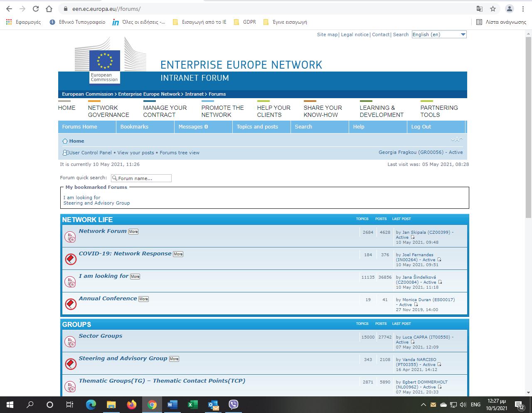This screenshot has width=532, height=413.
Task: Click the I am looking for forum icon
Action: (70, 282)
